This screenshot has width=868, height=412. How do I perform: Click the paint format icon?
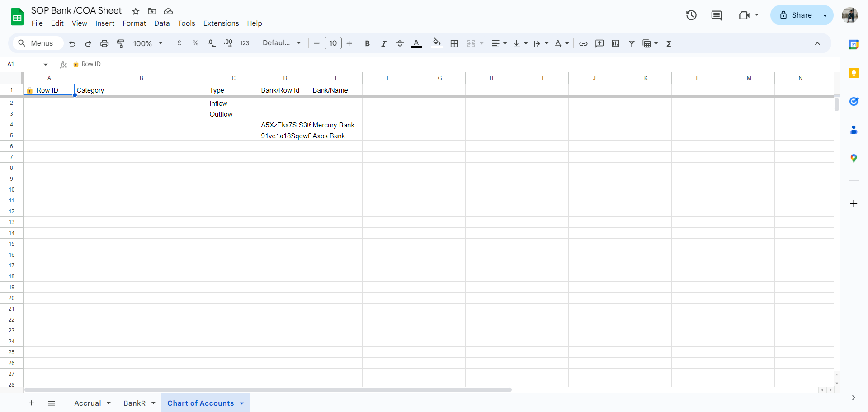[120, 43]
